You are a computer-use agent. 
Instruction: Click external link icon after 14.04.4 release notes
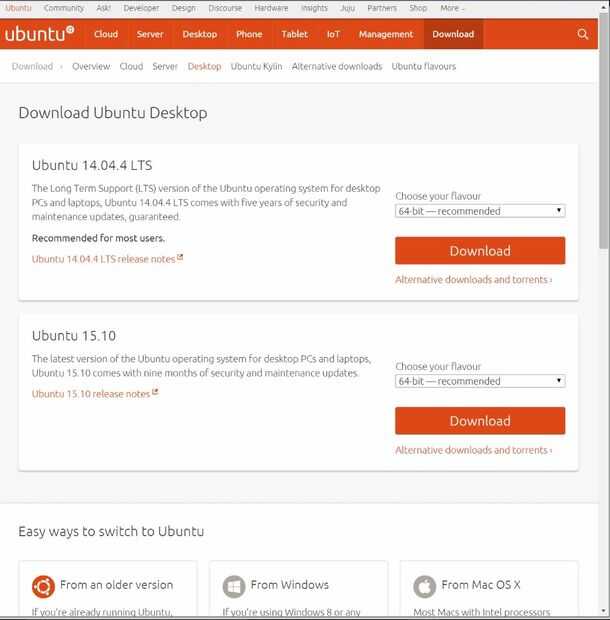pos(180,257)
